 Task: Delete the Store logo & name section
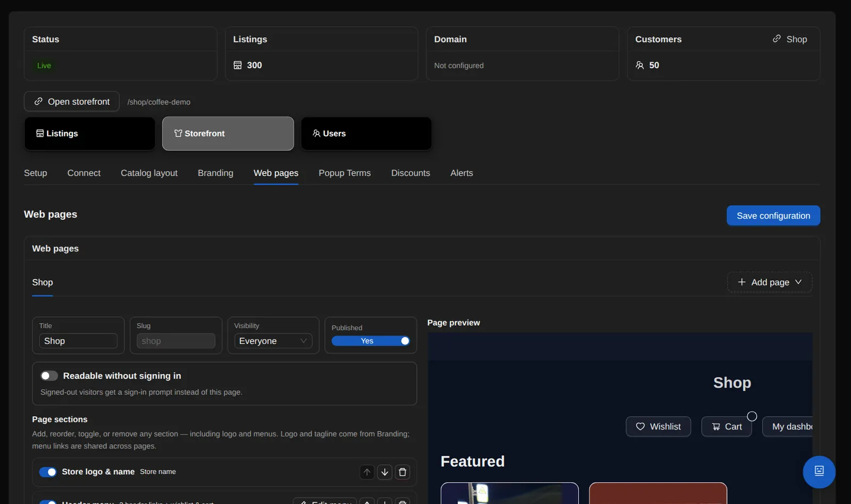(x=403, y=472)
